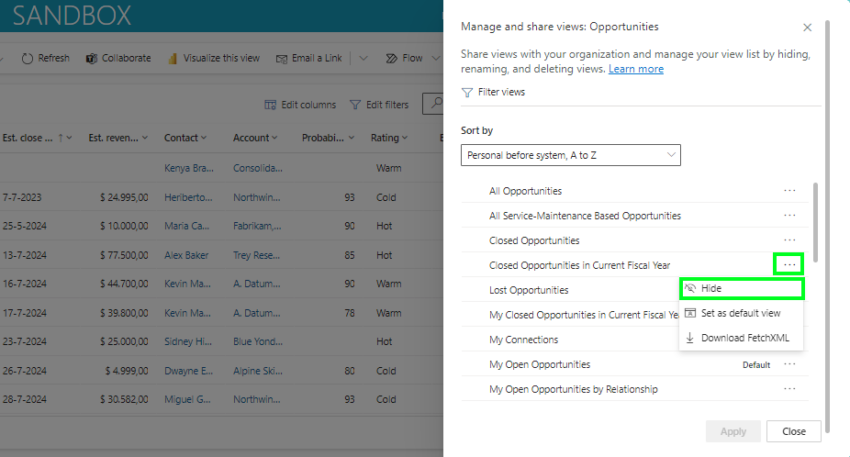
Task: Click the view list scrollbar
Action: [x=815, y=222]
